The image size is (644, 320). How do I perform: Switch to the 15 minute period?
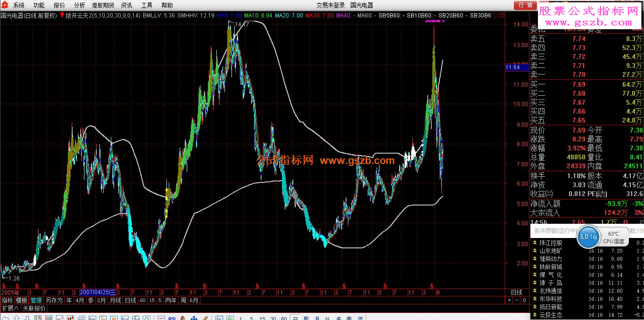tap(152, 300)
